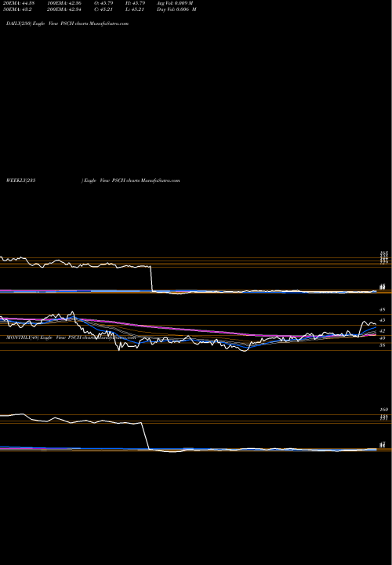The height and width of the screenshot is (565, 392).
Task: Click the DAILY(250) Eagle View chart title
Action: pyautogui.click(x=67, y=24)
